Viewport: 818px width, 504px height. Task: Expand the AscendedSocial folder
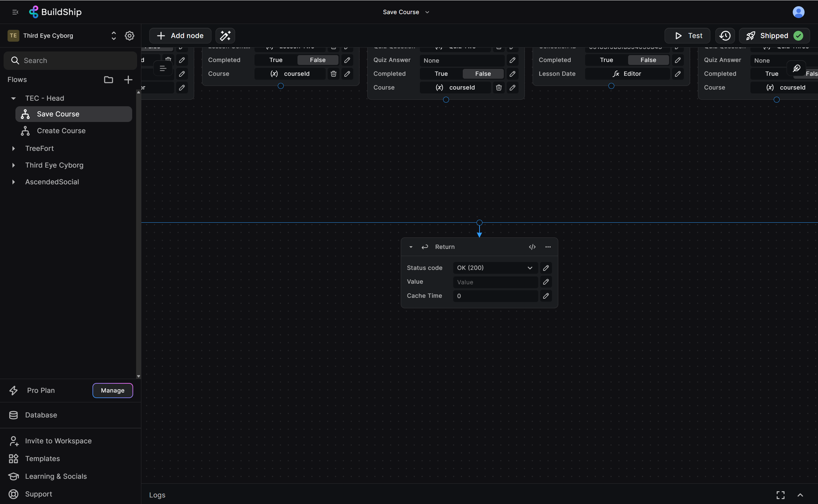(13, 182)
